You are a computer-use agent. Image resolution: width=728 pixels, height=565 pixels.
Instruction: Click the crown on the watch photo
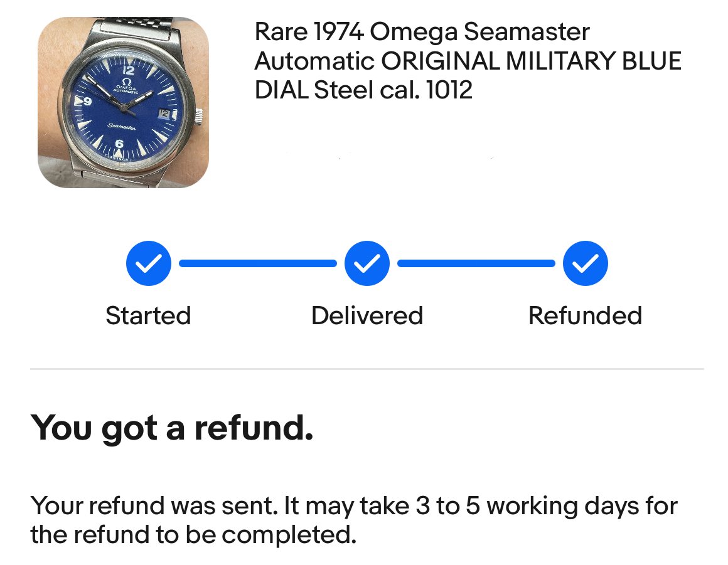coord(200,115)
